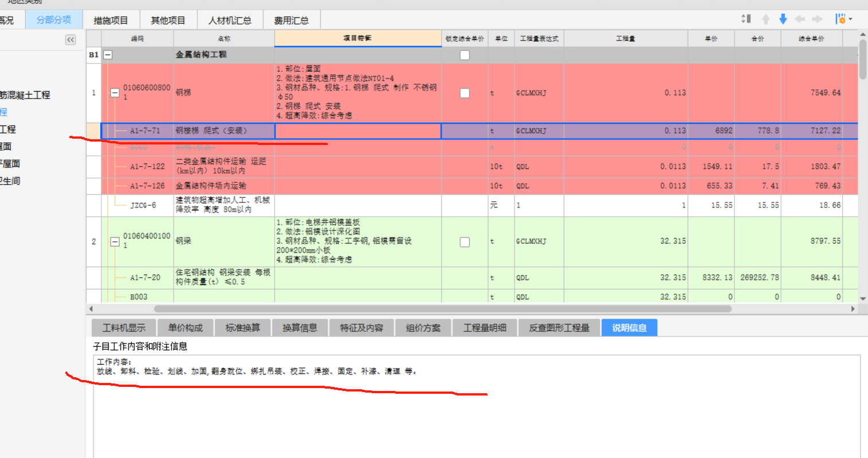Toggle lock price checkbox for 钢梯 row
The image size is (868, 458).
[x=465, y=93]
